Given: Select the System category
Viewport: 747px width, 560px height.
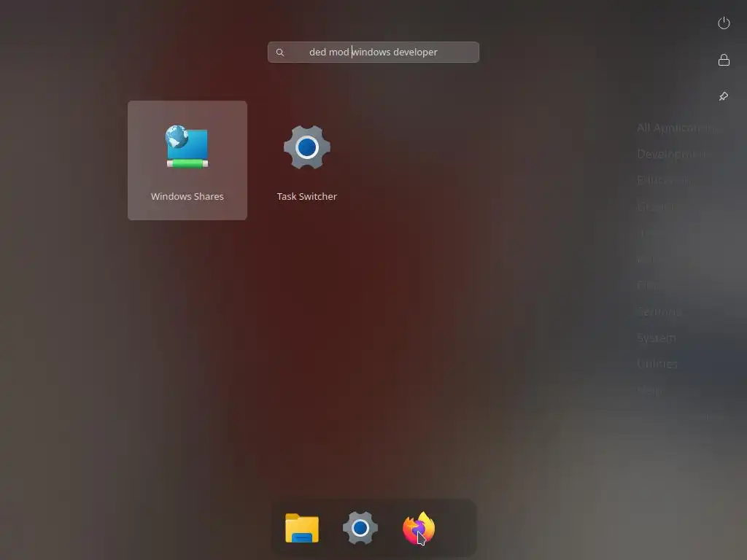Looking at the screenshot, I should click(657, 338).
